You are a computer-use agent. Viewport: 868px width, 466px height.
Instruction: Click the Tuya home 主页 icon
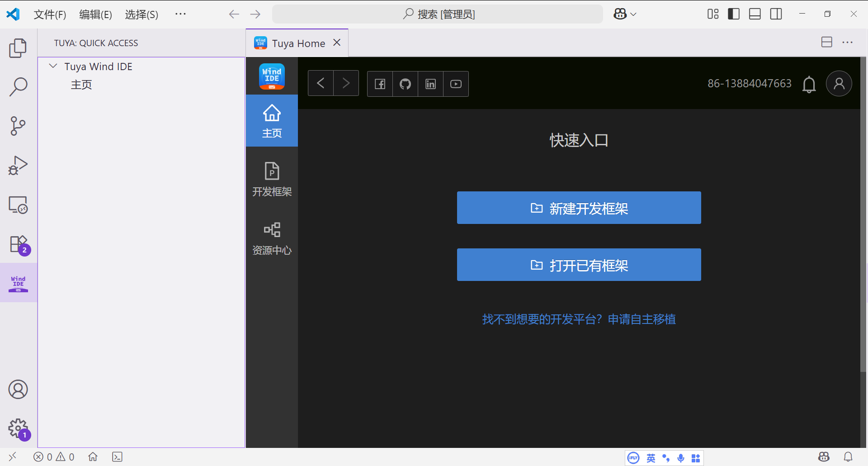coord(272,120)
